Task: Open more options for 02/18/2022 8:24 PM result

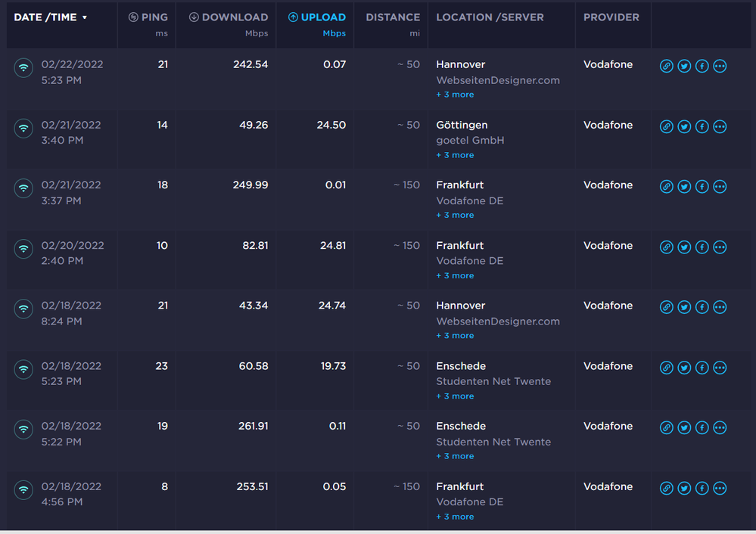Action: click(x=720, y=307)
